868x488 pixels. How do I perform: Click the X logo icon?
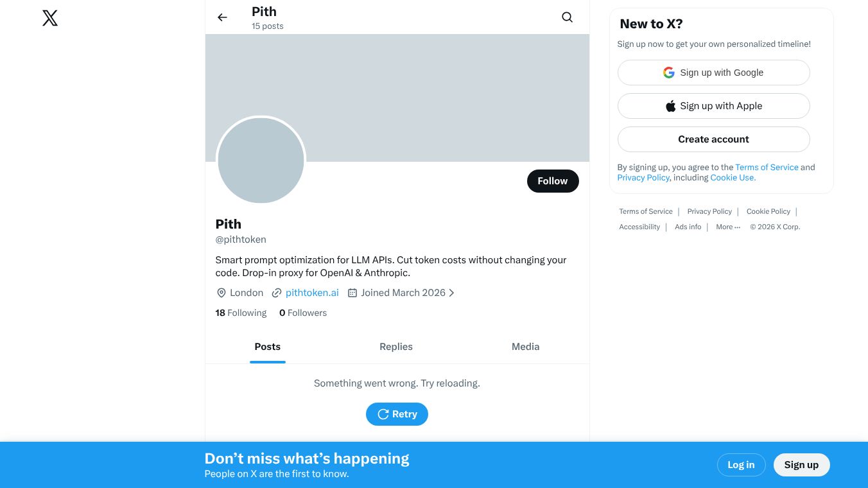[50, 18]
